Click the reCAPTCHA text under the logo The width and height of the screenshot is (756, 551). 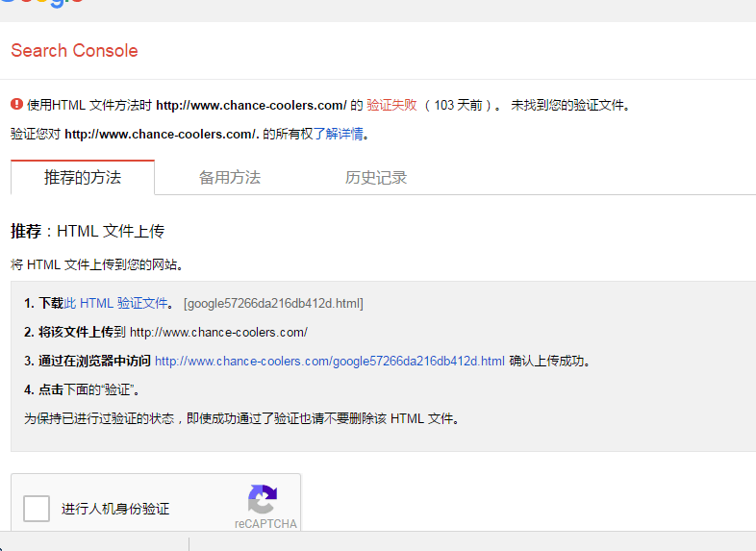tap(265, 524)
